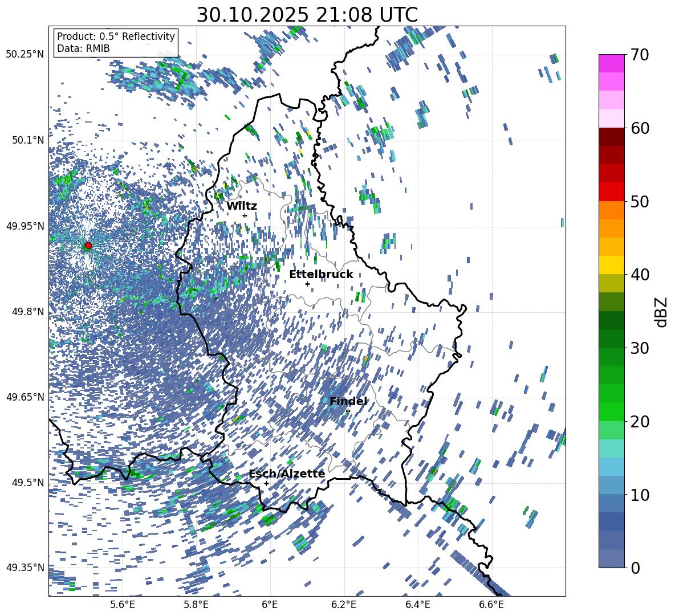Click the yellow colorbar swatch above 40
The image size is (675, 616).
tap(611, 266)
